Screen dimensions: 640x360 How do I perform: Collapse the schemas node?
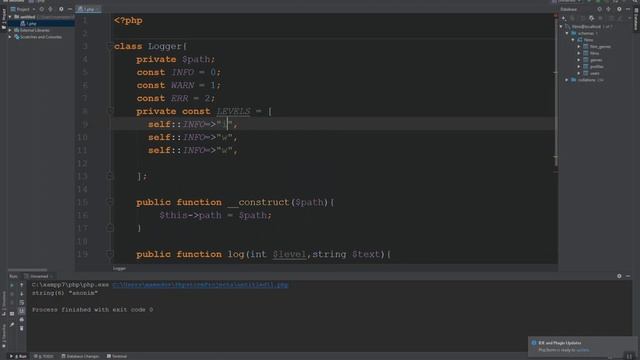pos(567,33)
